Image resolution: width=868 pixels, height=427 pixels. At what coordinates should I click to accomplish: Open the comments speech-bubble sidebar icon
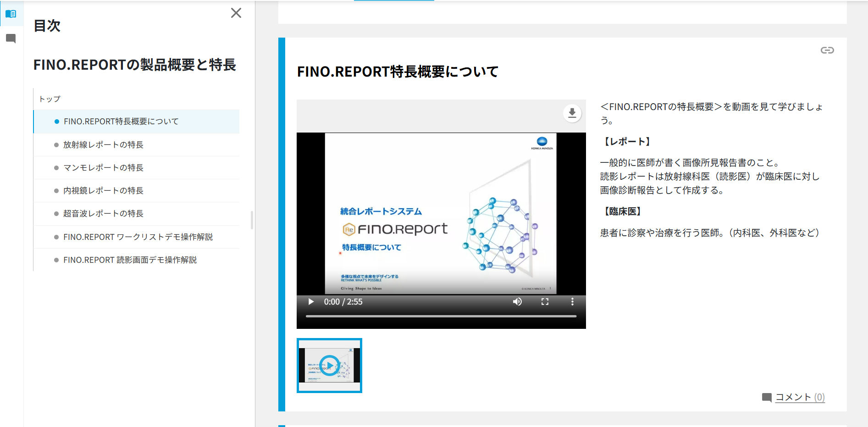pos(11,39)
